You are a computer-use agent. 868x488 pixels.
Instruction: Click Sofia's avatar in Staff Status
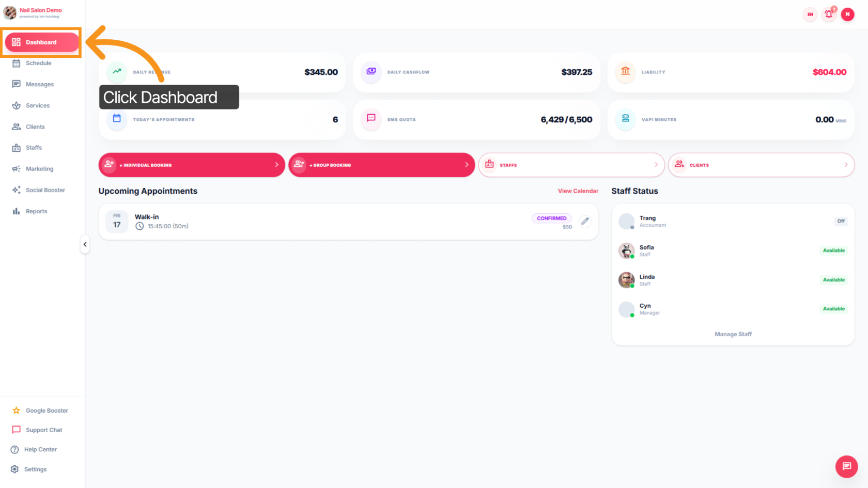click(626, 251)
